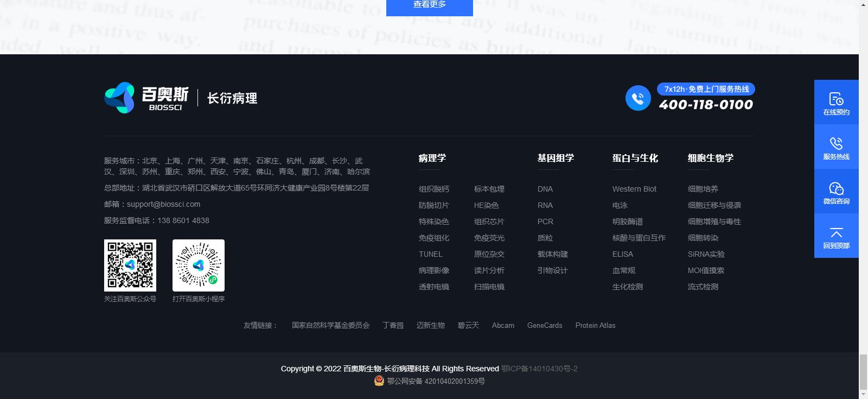This screenshot has height=399, width=868.
Task: Click the police badge icon beside 鄂公网安备
Action: (x=379, y=381)
